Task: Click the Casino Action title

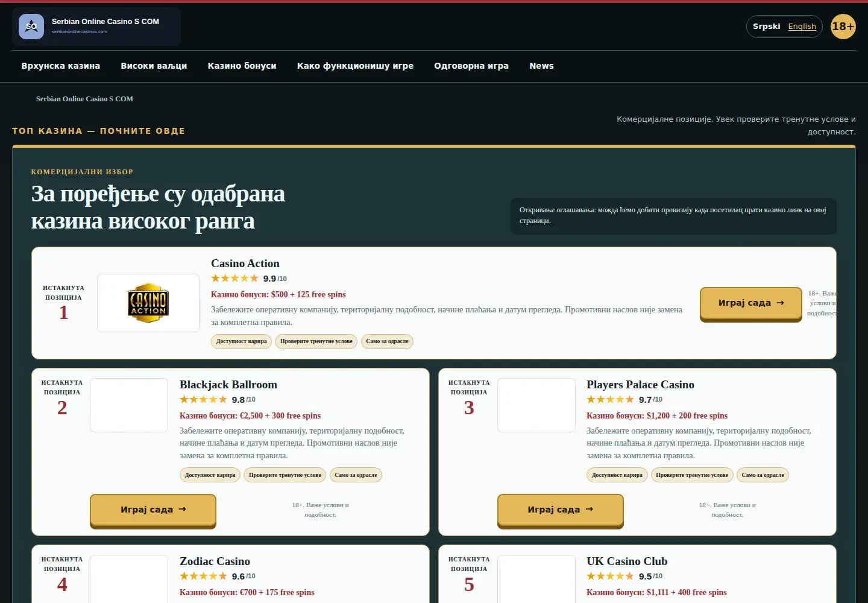Action: [245, 264]
